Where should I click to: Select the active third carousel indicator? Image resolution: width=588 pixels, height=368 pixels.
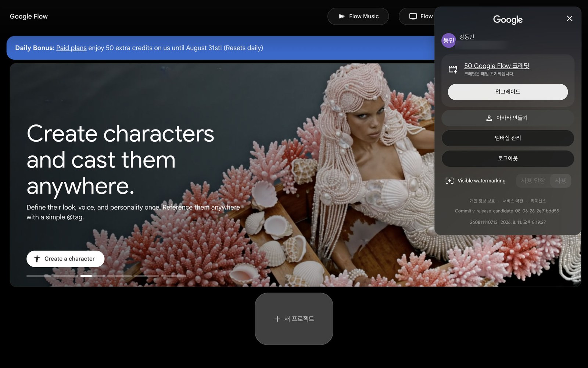point(93,276)
